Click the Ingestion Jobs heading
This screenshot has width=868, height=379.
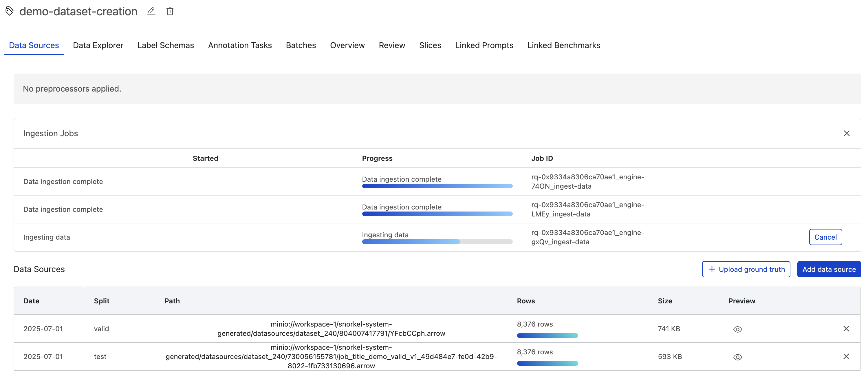pos(51,133)
